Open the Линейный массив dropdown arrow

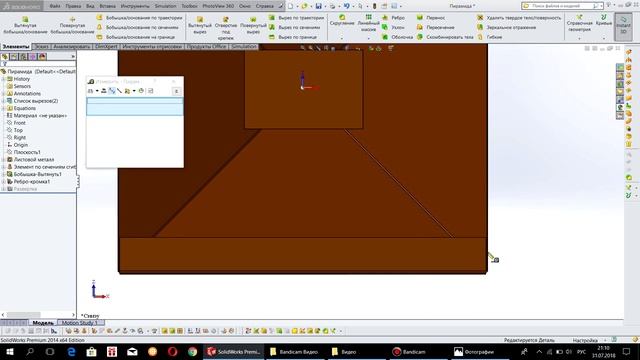369,38
